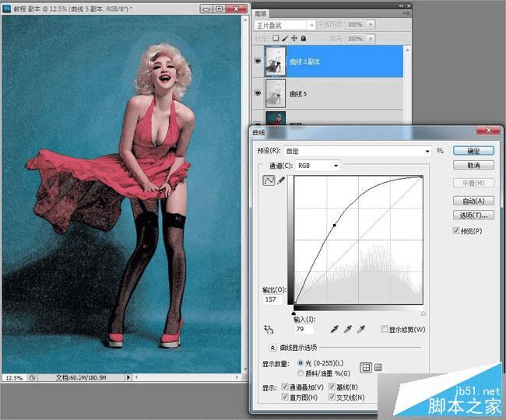Click the 输入(I) input value field
506x420 pixels.
pyautogui.click(x=304, y=329)
